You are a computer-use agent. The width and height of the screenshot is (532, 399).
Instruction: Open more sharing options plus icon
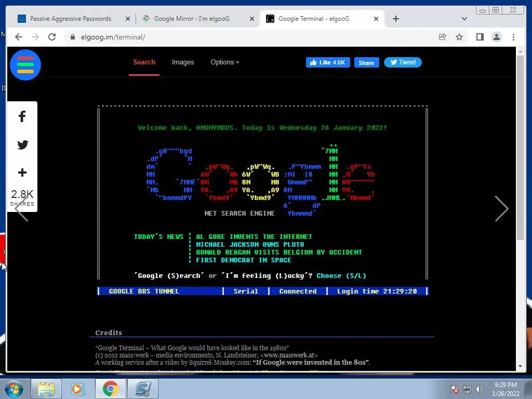(x=22, y=172)
